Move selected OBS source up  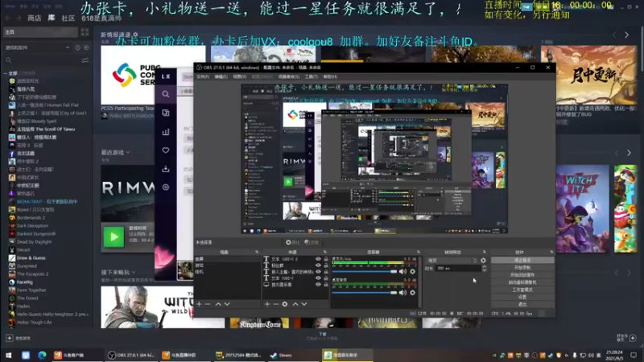tap(295, 304)
